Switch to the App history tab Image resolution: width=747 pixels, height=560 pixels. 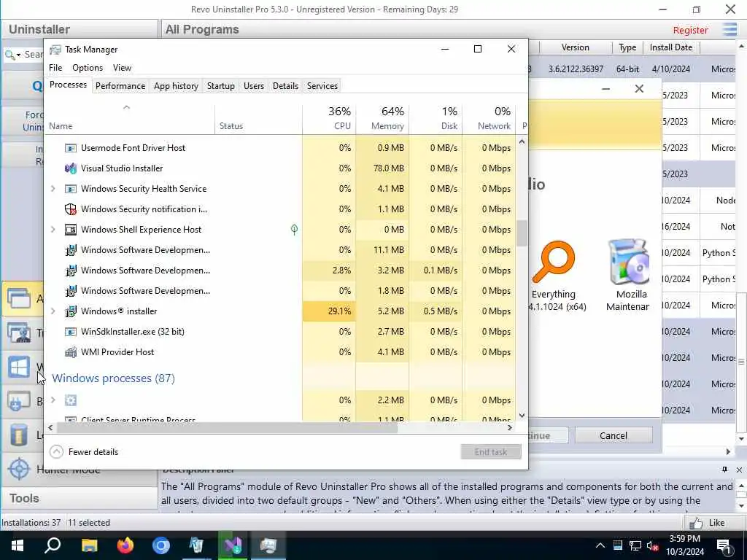176,86
